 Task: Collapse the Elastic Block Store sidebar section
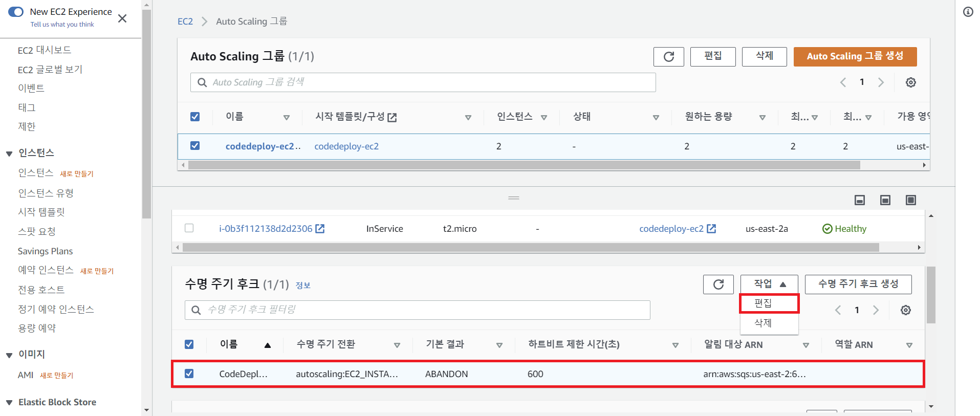[x=9, y=403]
